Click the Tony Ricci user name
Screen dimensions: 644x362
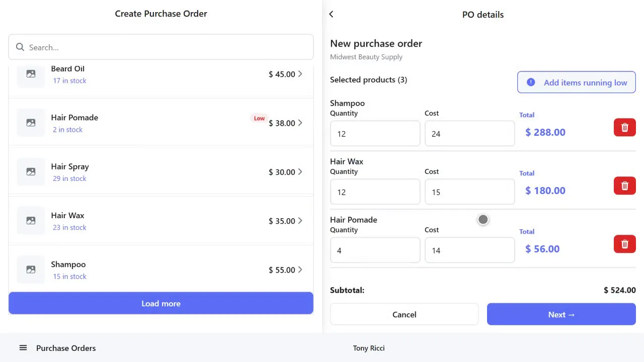click(369, 348)
